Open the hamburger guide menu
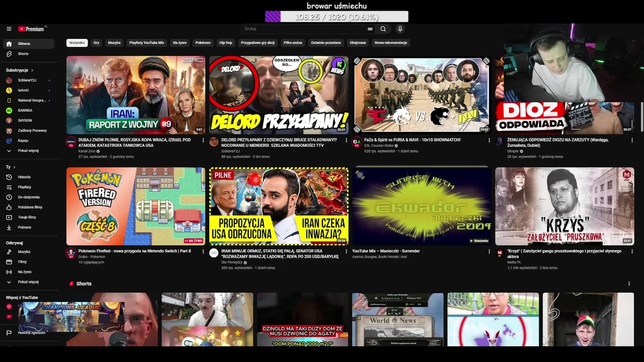Image resolution: width=644 pixels, height=362 pixels. (x=9, y=29)
